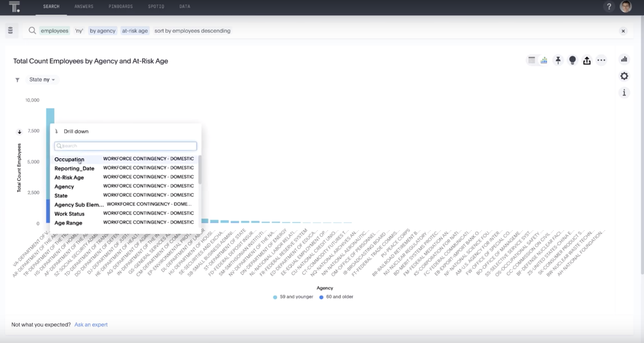Clear the search bar with X button

pos(623,31)
